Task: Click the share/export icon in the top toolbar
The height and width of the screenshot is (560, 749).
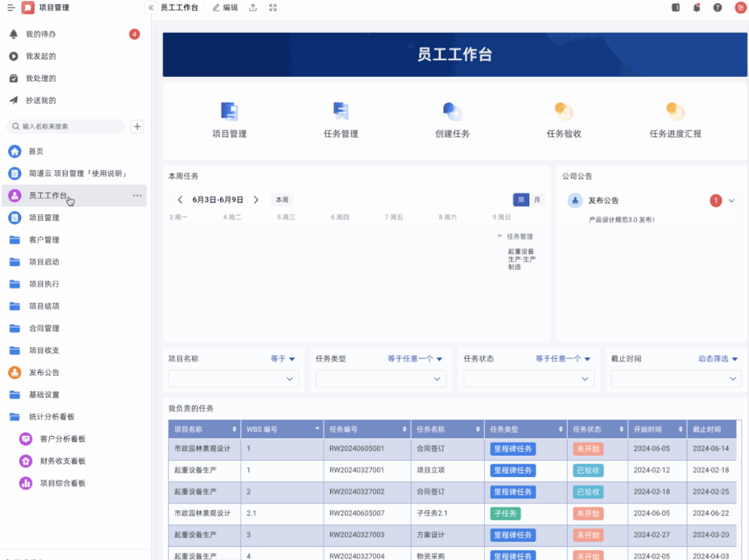Action: click(x=254, y=8)
